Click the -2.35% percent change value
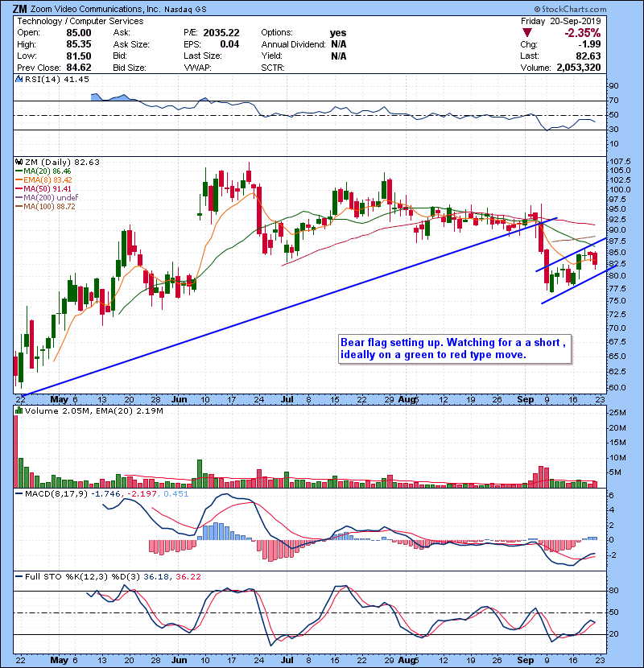This screenshot has width=644, height=668. [583, 33]
